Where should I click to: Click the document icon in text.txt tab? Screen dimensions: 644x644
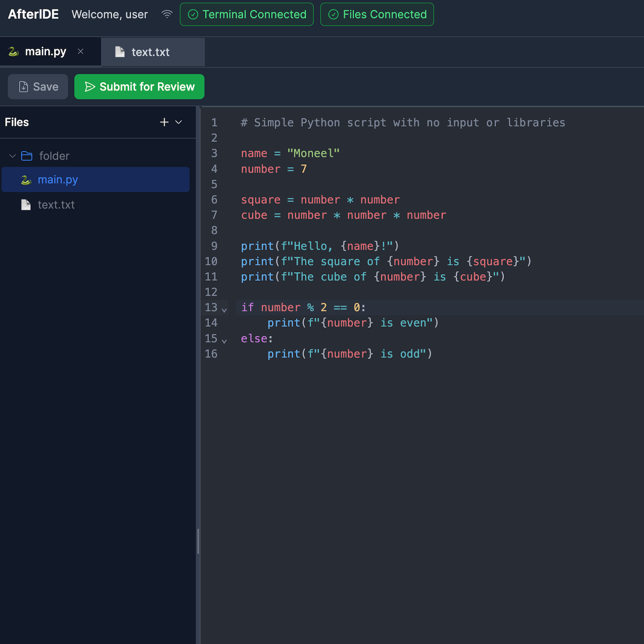pos(120,52)
